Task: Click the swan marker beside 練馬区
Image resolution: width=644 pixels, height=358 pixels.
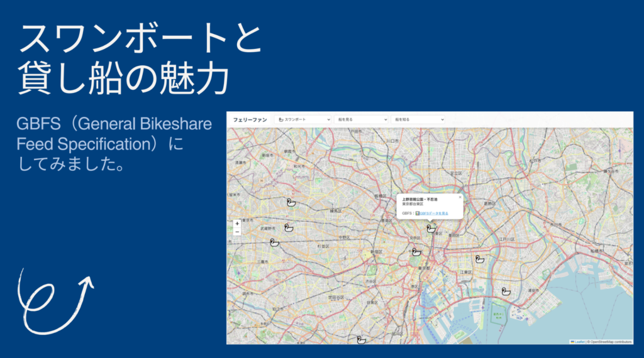Action: (x=291, y=202)
